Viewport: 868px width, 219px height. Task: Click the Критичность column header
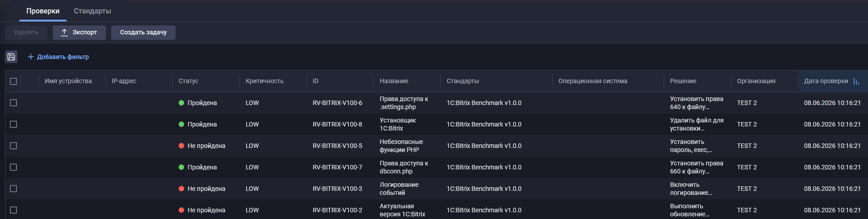(x=264, y=81)
